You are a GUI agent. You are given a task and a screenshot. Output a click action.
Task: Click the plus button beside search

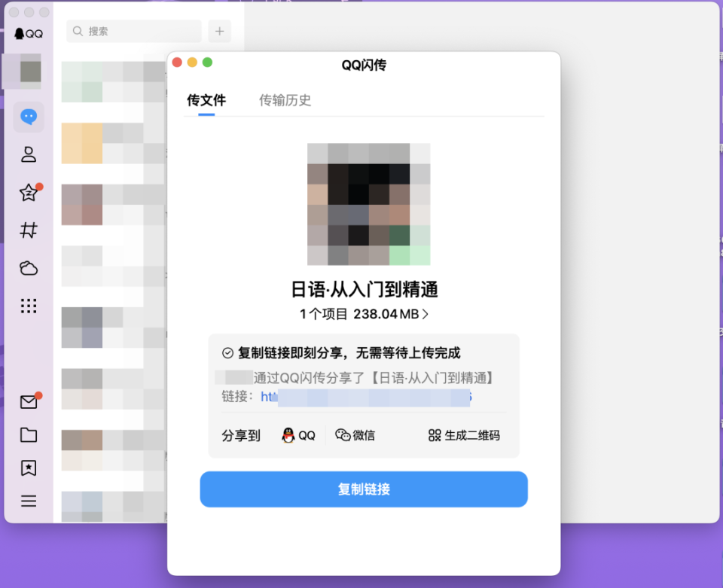click(x=219, y=32)
